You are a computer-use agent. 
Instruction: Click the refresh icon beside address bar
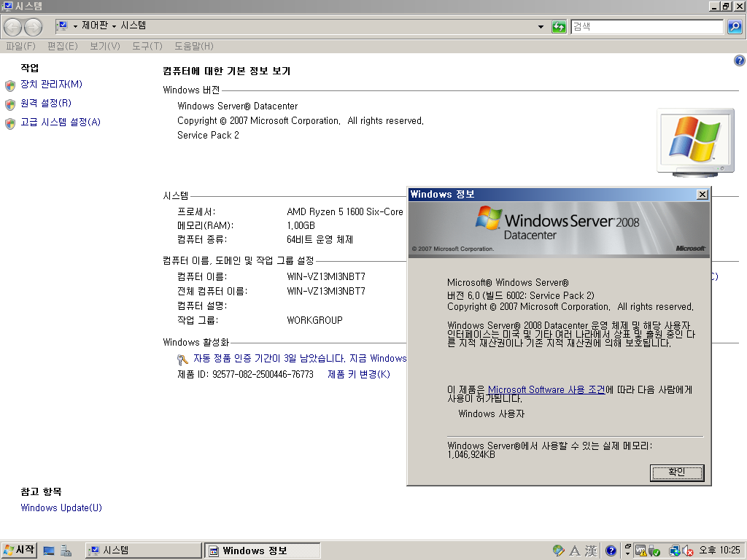559,27
